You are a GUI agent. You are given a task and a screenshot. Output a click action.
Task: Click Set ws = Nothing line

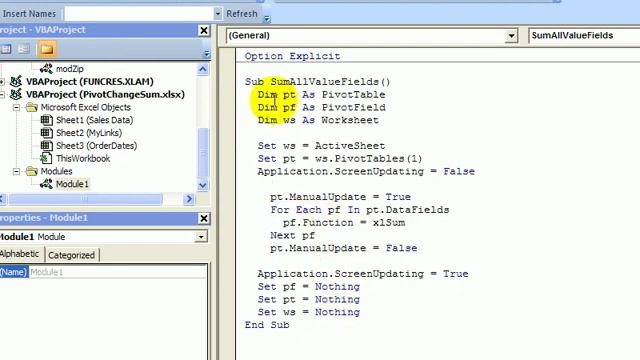click(309, 312)
